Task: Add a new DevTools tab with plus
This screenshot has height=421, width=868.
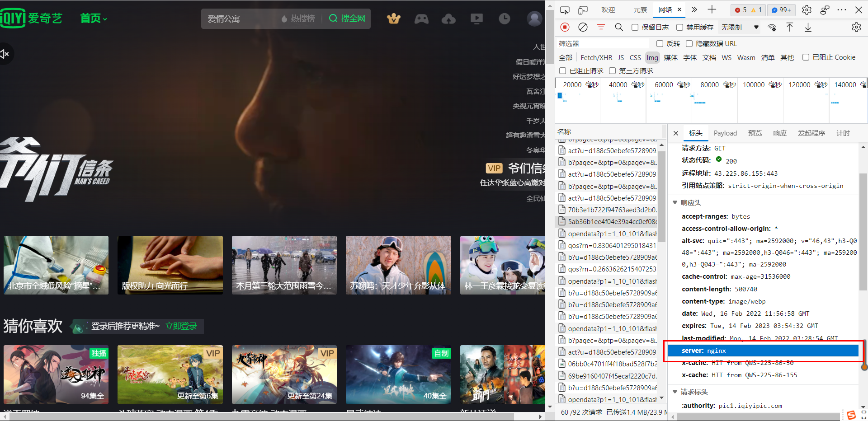Action: point(712,9)
